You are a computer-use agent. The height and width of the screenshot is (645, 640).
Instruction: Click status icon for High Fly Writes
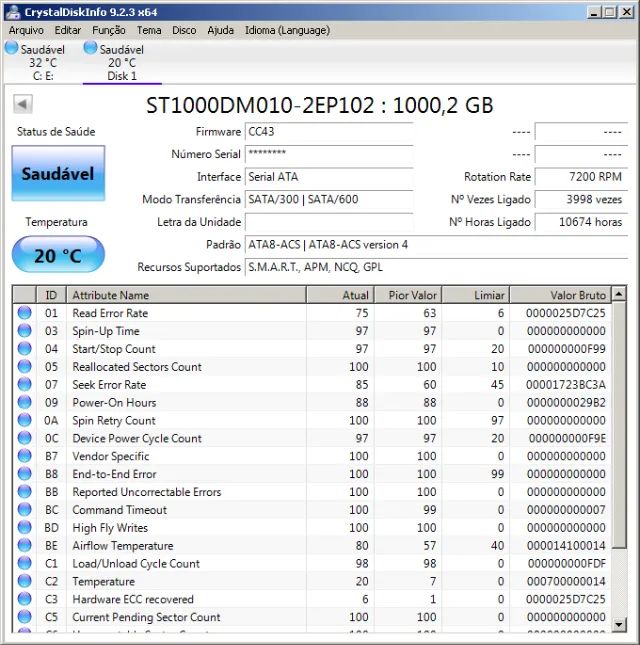pyautogui.click(x=25, y=527)
